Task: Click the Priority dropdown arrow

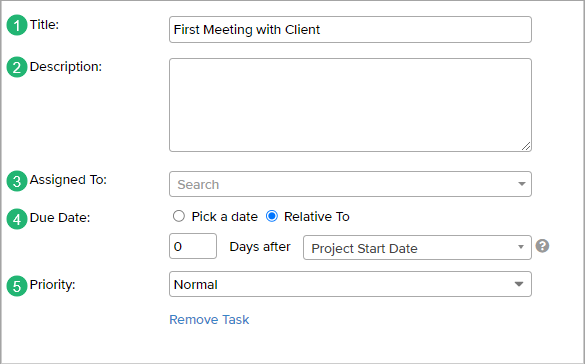Action: (519, 284)
